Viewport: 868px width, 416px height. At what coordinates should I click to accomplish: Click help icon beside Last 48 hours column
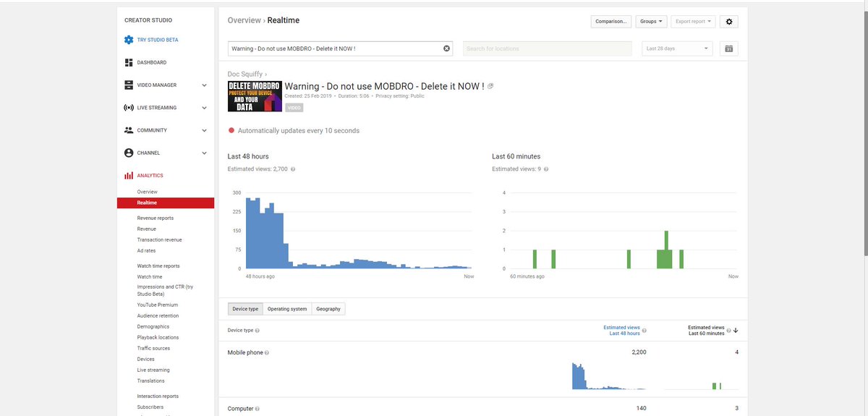(644, 331)
